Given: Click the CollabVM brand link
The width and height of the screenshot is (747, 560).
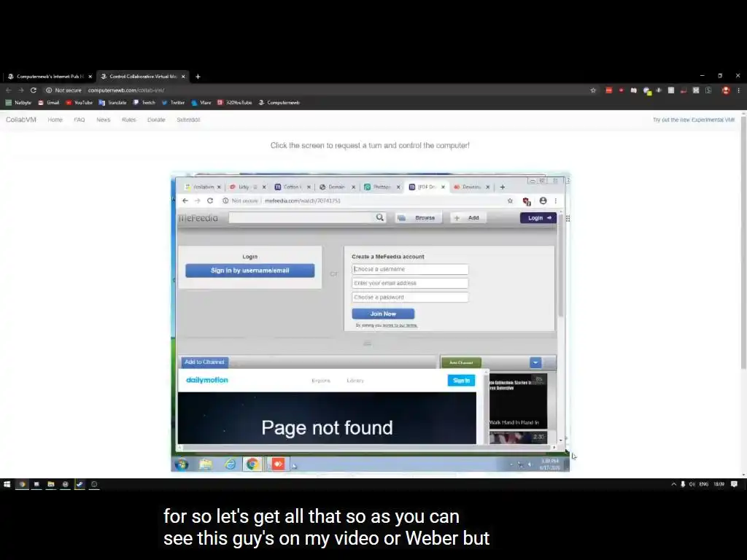Looking at the screenshot, I should click(x=21, y=120).
